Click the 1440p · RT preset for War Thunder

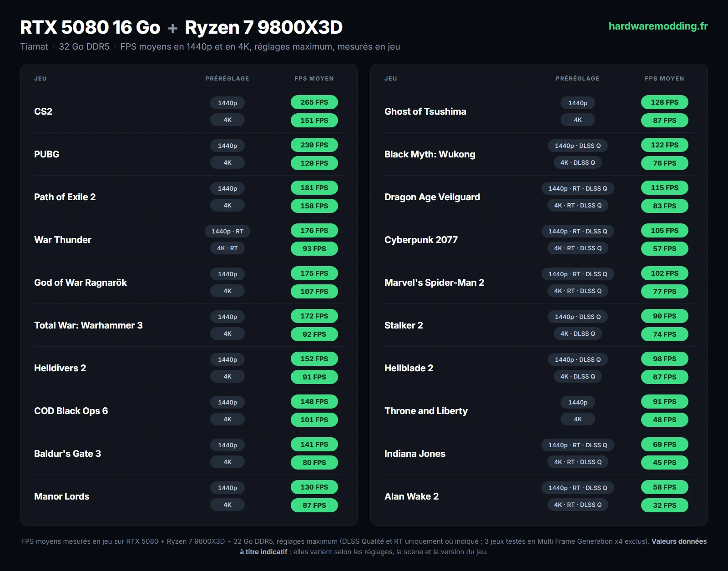tap(227, 231)
